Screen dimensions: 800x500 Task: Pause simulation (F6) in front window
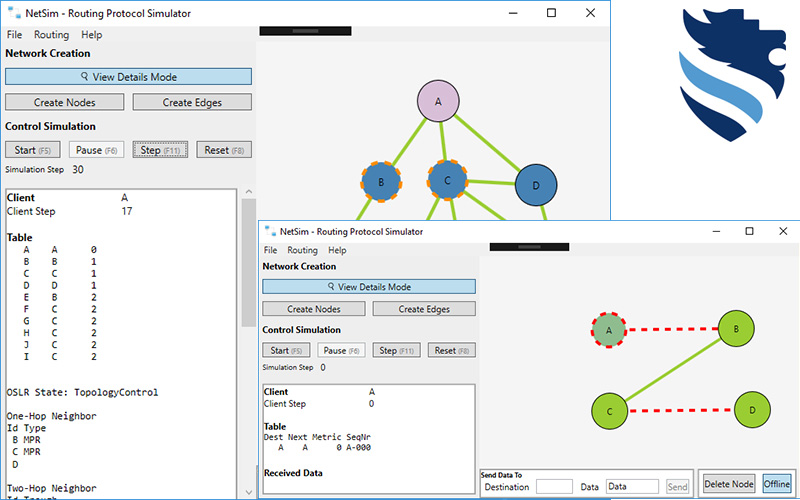point(341,351)
